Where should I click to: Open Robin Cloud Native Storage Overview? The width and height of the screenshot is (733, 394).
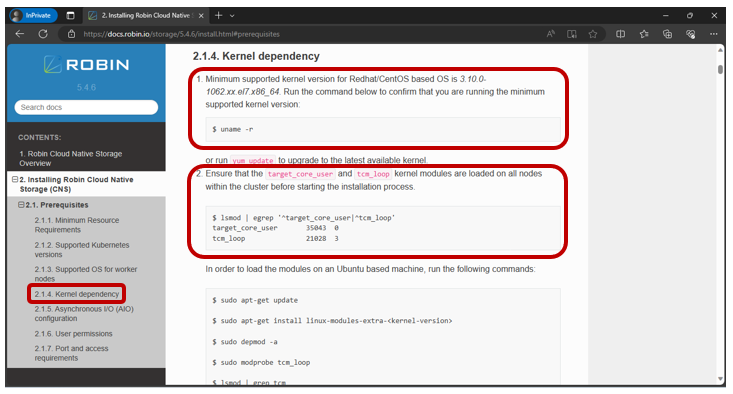pos(71,158)
